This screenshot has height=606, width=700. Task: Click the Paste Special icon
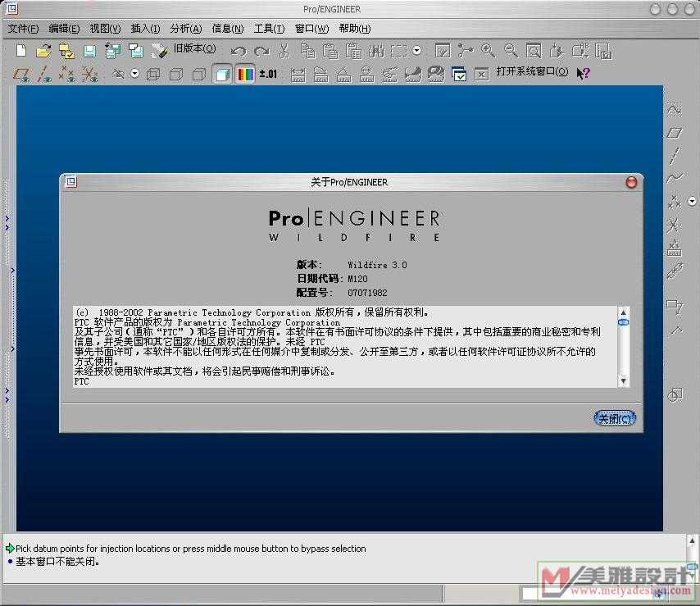pos(353,51)
